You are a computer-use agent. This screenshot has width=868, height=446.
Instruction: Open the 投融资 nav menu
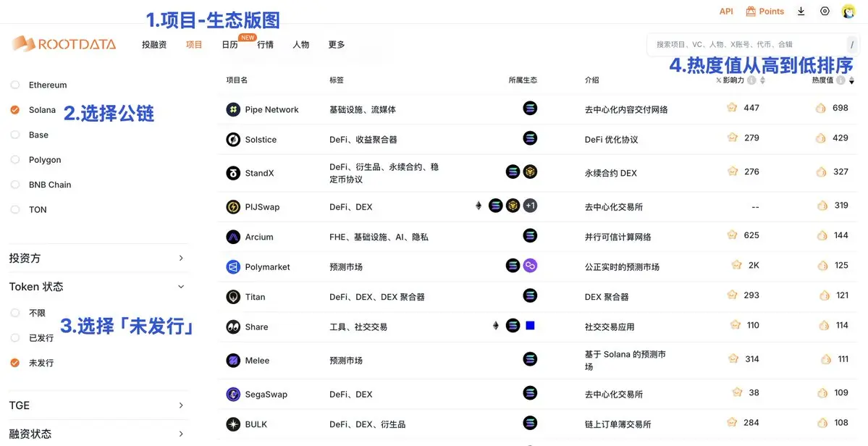pyautogui.click(x=154, y=45)
